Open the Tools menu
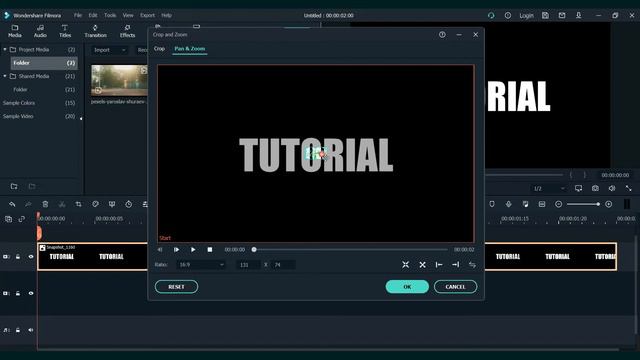Screen dimensions: 640x360 pyautogui.click(x=110, y=16)
